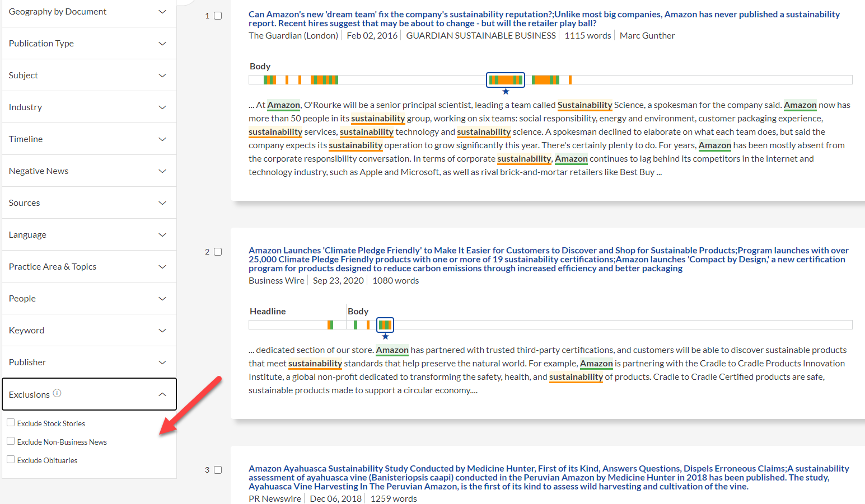Screen dimensions: 865x504
Task: Open Amazon Ayahuasca Sustainability Study article
Action: (x=549, y=477)
